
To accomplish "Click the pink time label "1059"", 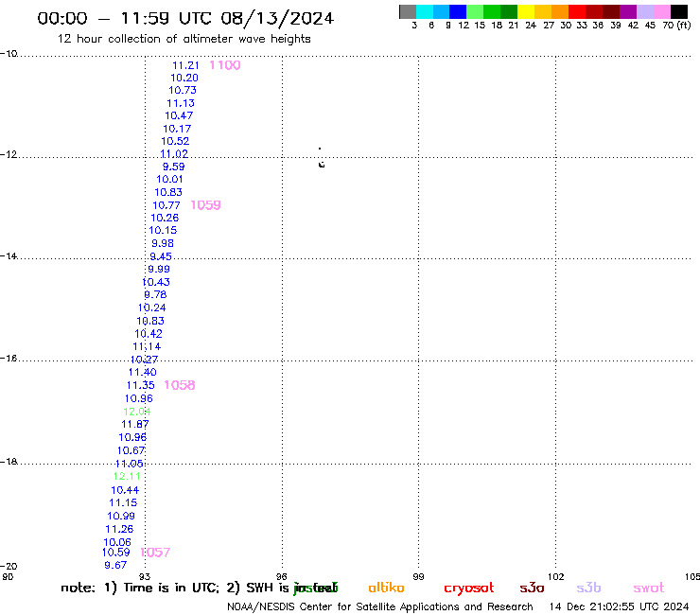I will [206, 205].
